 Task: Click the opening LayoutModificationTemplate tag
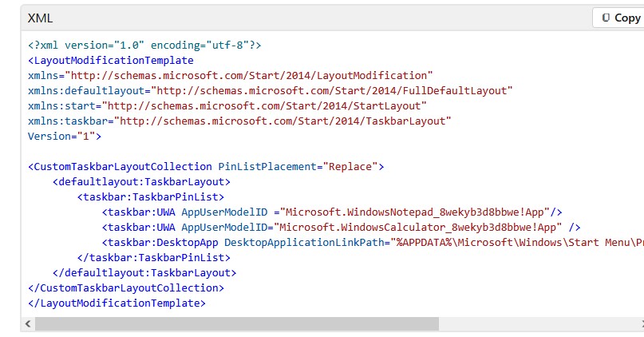click(x=111, y=61)
